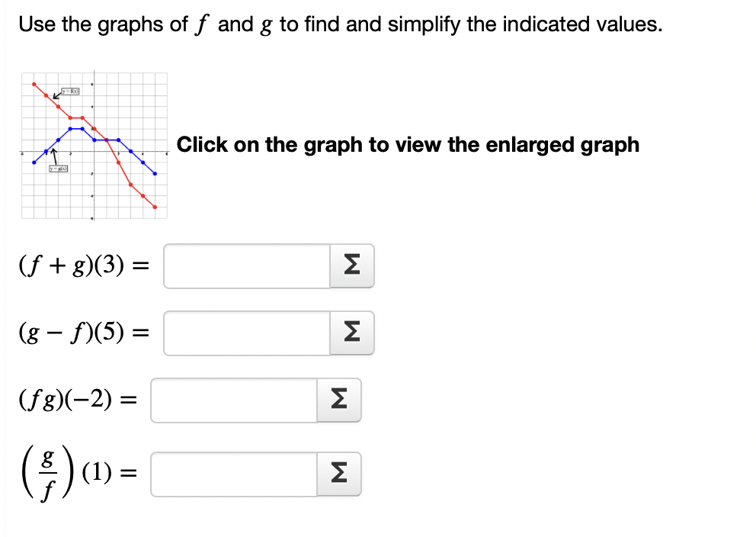Click inside the (g/f)(1) answer box

point(232,474)
